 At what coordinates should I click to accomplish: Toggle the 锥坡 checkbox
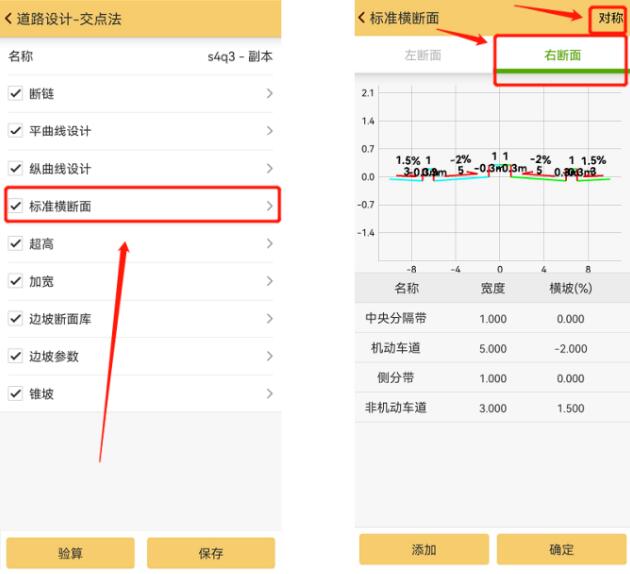pos(15,393)
